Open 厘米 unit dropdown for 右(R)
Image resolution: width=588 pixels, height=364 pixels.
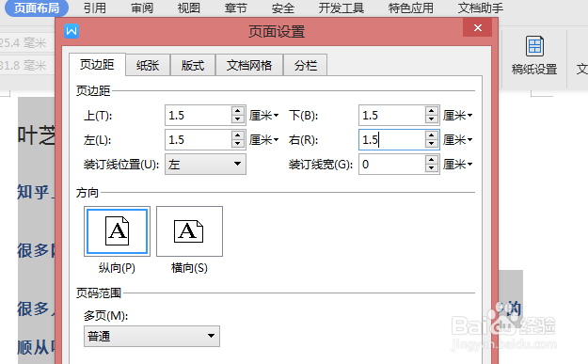point(458,140)
